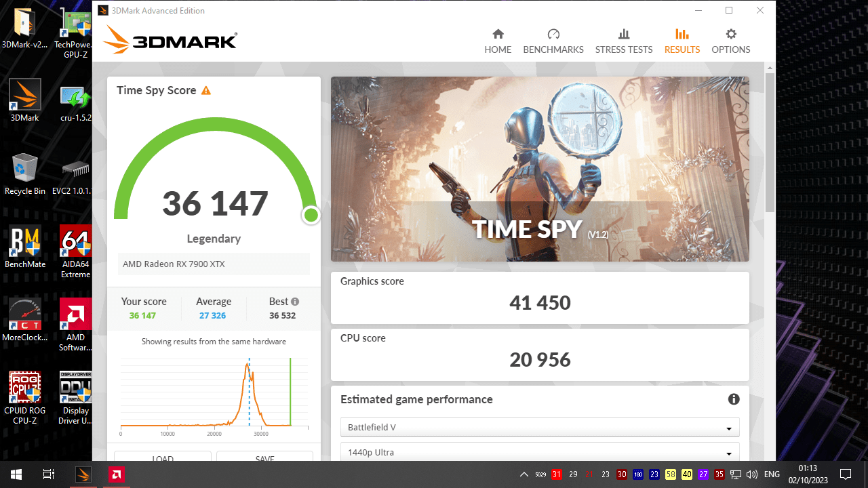Open the Windows Start menu

pyautogui.click(x=16, y=474)
